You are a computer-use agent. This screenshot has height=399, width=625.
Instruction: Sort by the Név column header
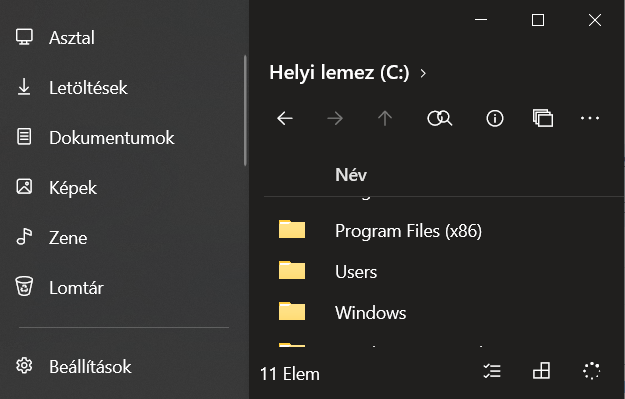[351, 175]
